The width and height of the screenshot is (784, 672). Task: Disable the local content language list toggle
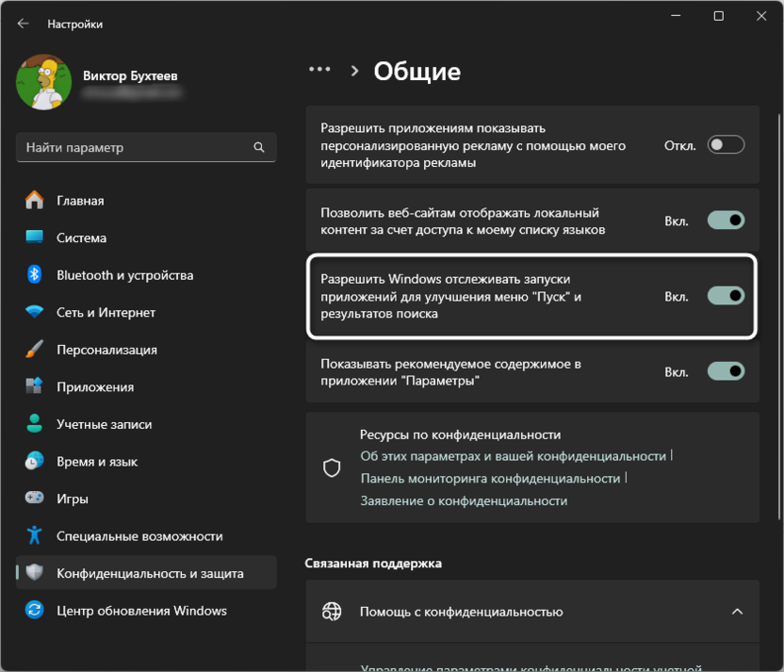click(726, 221)
